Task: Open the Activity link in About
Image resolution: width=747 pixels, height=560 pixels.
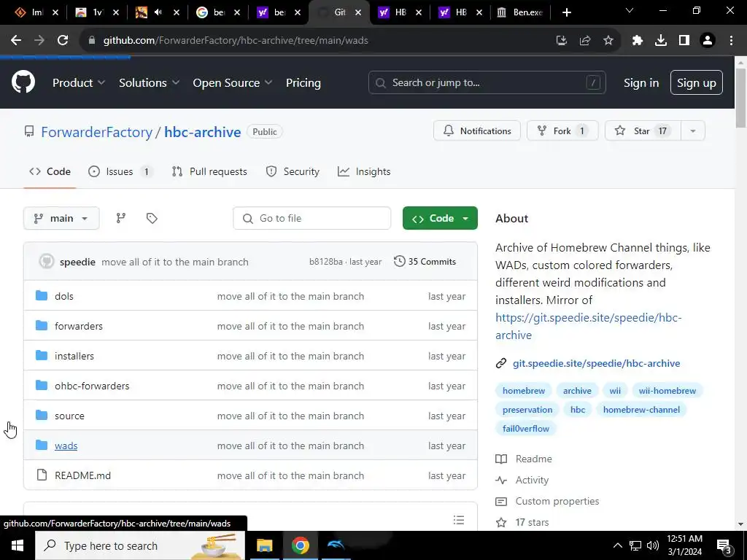Action: (532, 480)
